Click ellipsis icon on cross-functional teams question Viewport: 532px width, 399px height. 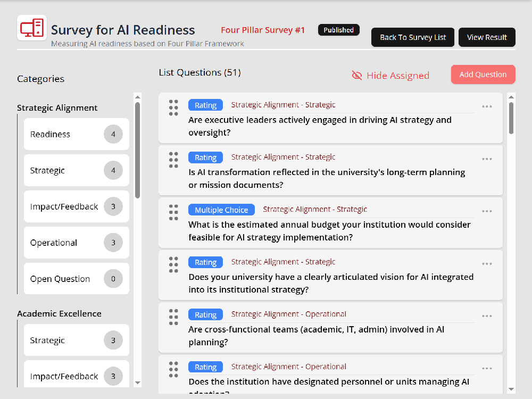coord(487,316)
